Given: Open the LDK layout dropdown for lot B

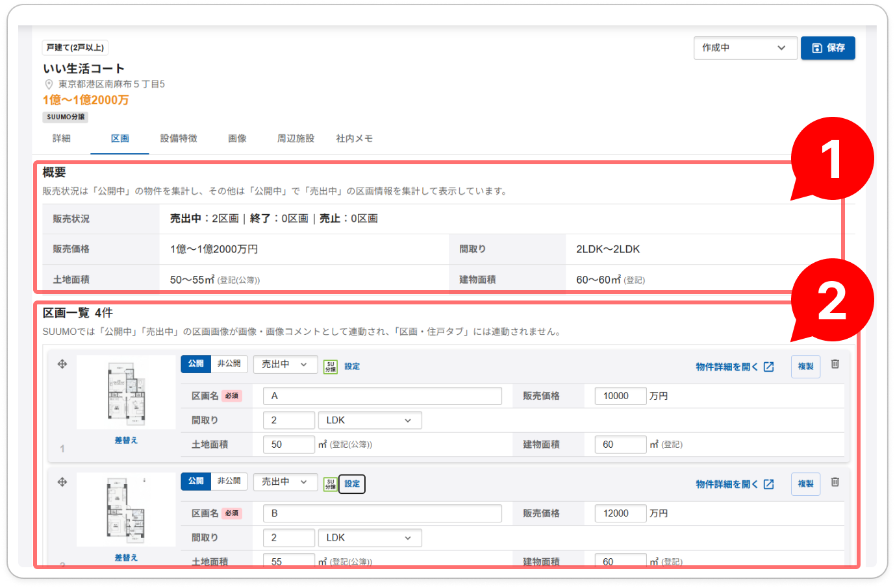Looking at the screenshot, I should tap(370, 538).
